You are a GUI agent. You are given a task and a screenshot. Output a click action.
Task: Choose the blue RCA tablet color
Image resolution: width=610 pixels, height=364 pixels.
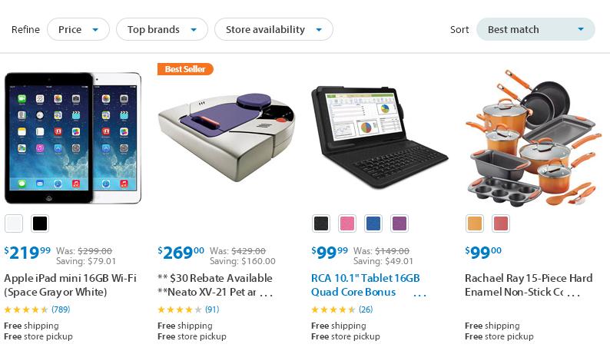click(373, 223)
